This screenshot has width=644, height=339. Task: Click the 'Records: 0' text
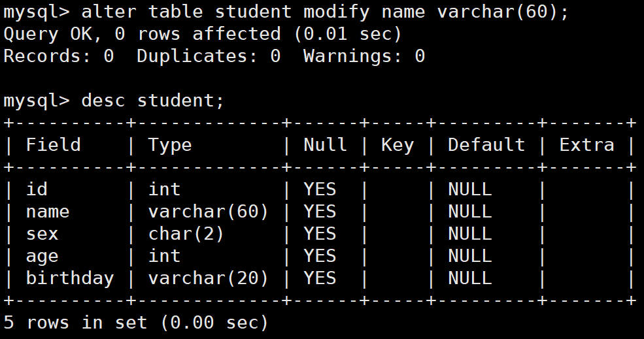(x=59, y=56)
